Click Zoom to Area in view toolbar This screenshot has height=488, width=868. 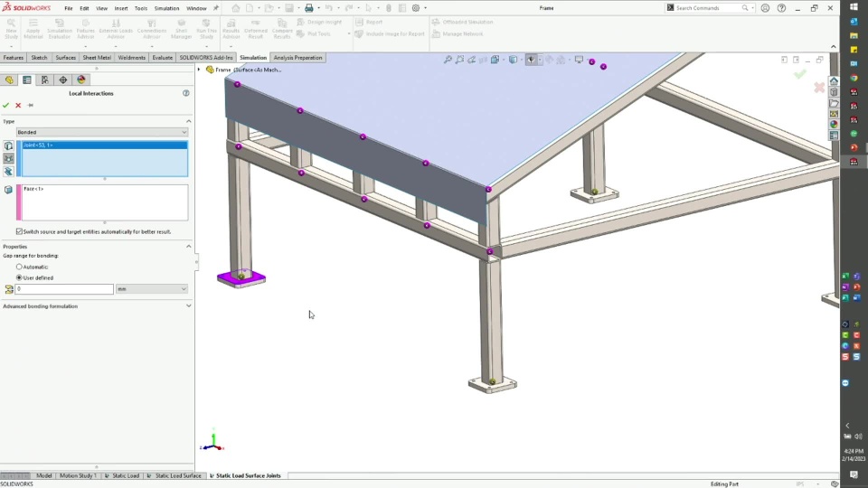pos(459,60)
